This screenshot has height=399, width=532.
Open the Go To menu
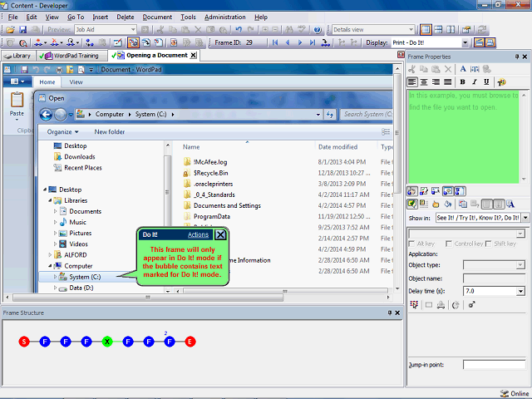click(76, 17)
